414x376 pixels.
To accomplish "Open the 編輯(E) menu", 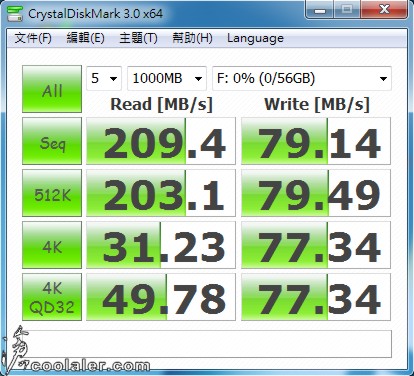I will (85, 38).
